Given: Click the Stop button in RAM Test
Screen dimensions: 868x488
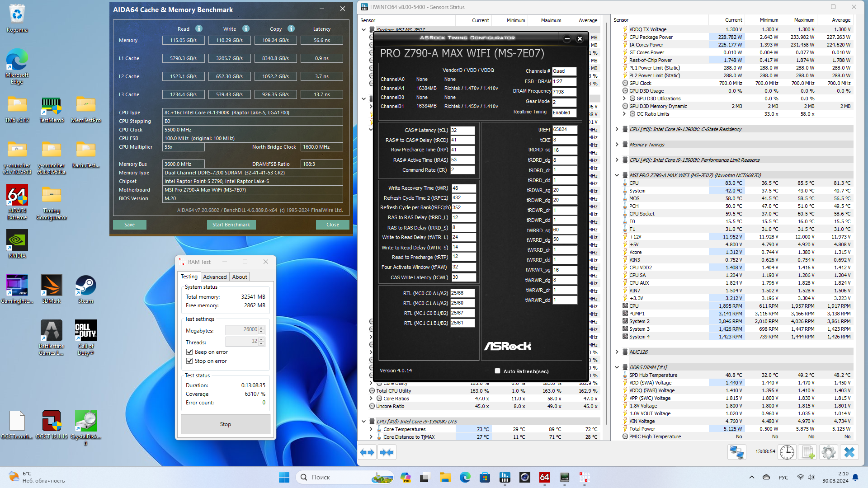Looking at the screenshot, I should click(x=226, y=424).
